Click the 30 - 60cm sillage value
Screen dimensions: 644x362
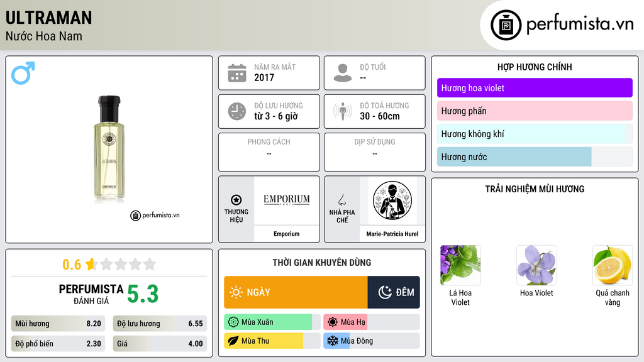[x=380, y=116]
